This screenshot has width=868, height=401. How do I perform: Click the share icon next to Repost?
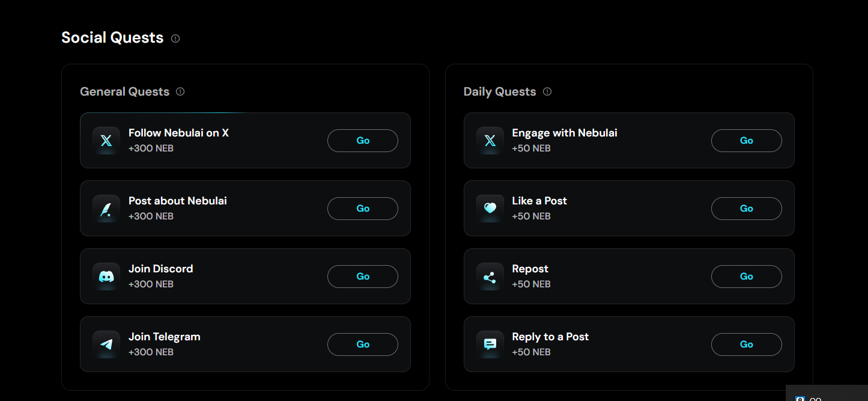(490, 277)
